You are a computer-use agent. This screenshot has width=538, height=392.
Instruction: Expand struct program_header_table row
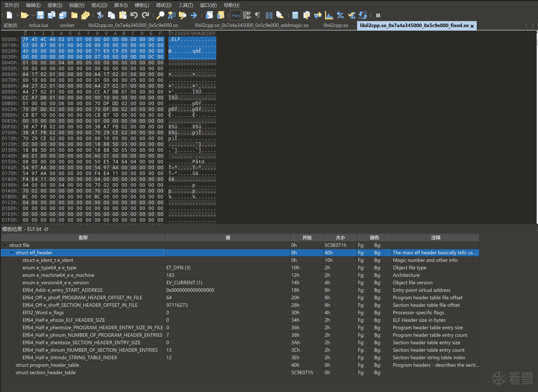tap(11, 365)
